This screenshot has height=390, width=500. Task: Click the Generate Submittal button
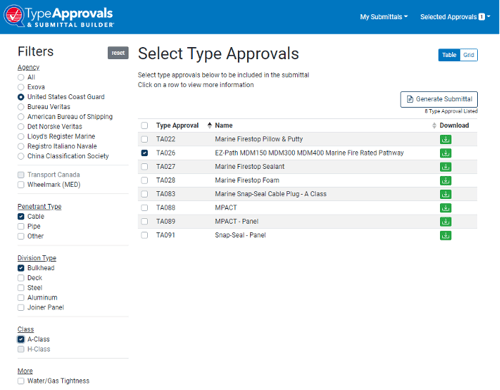coord(439,99)
